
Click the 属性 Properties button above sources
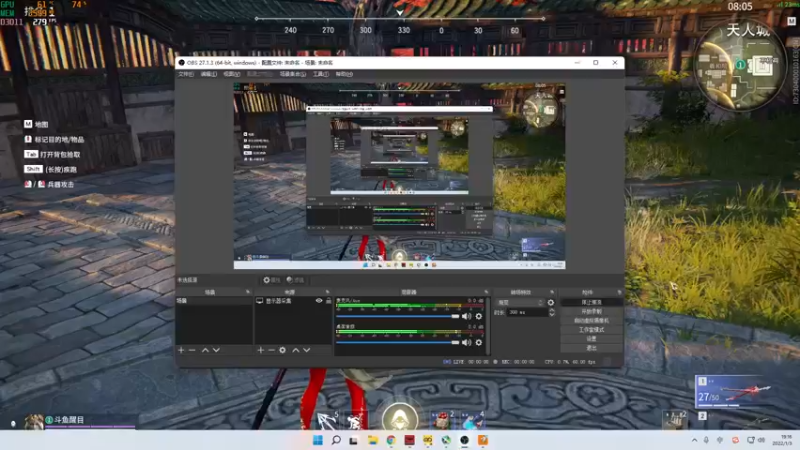[x=271, y=280]
